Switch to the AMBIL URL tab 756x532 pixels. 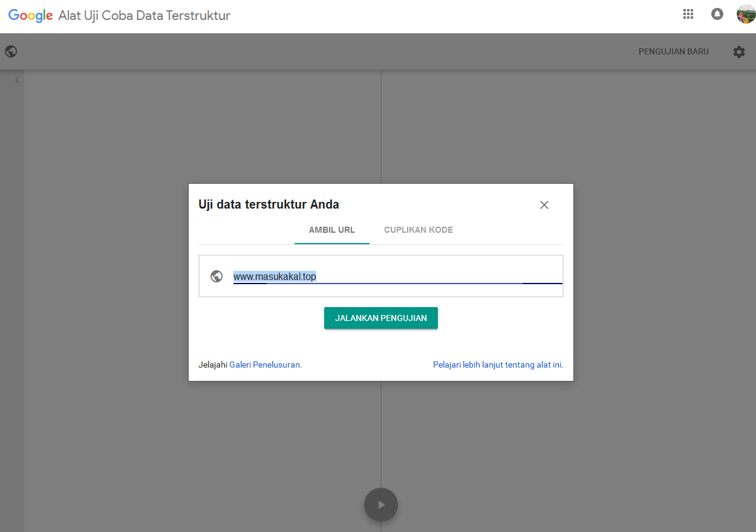coord(332,230)
